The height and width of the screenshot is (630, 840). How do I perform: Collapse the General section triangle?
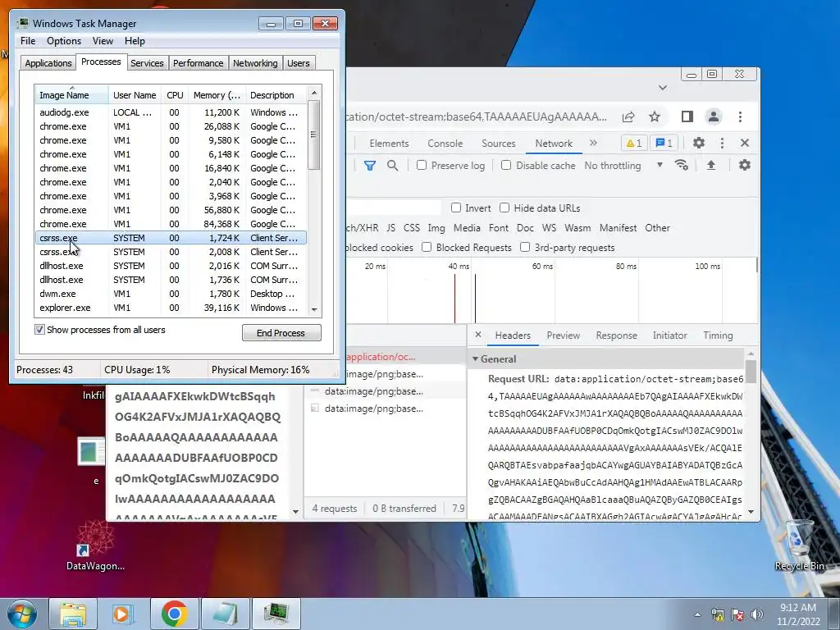pyautogui.click(x=475, y=359)
